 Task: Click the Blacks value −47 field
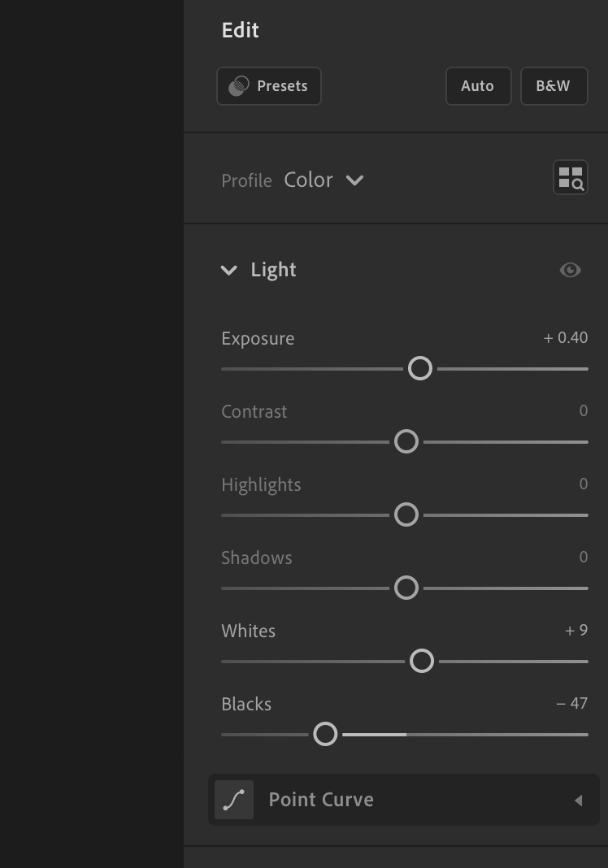572,703
